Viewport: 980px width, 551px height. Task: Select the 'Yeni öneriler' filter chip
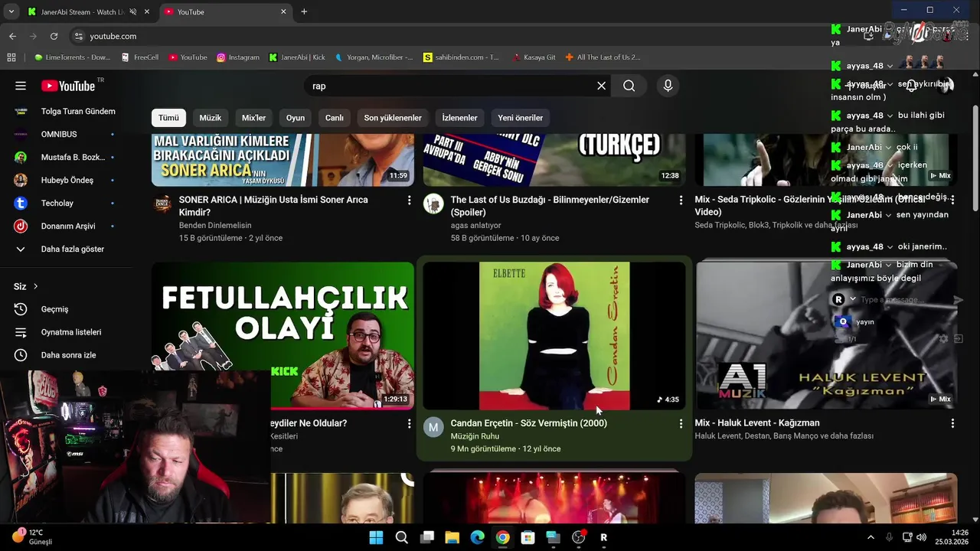pyautogui.click(x=521, y=118)
